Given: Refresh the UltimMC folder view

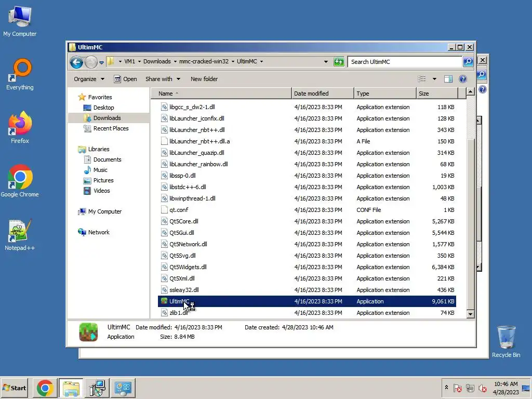Looking at the screenshot, I should point(339,62).
